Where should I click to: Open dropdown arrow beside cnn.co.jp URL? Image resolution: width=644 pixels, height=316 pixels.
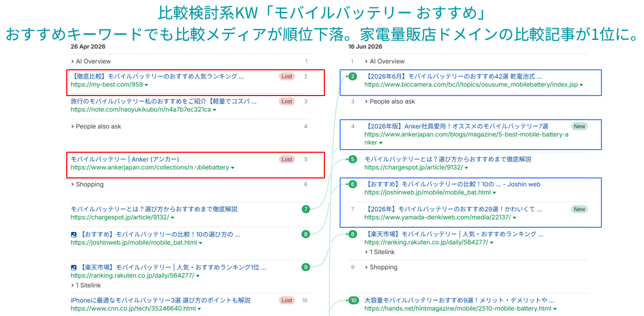tap(199, 309)
